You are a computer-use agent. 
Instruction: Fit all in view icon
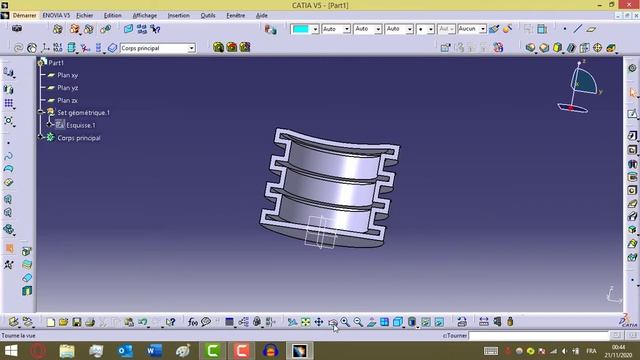tap(305, 322)
